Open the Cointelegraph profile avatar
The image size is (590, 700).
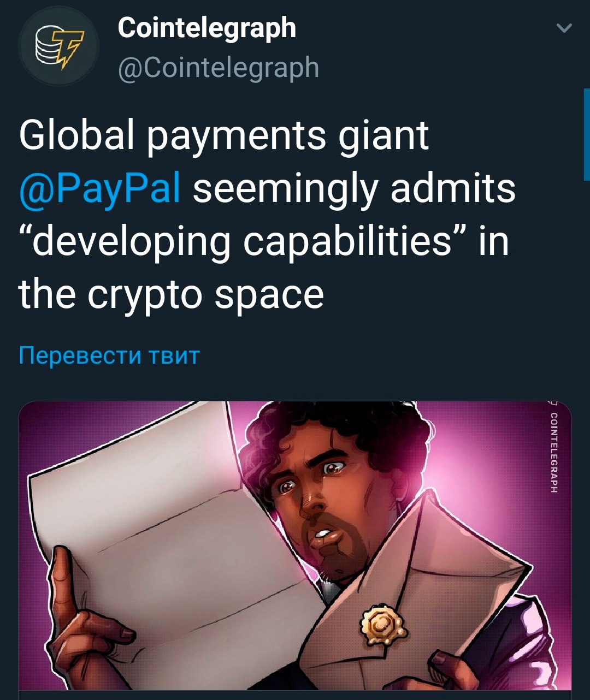(59, 46)
